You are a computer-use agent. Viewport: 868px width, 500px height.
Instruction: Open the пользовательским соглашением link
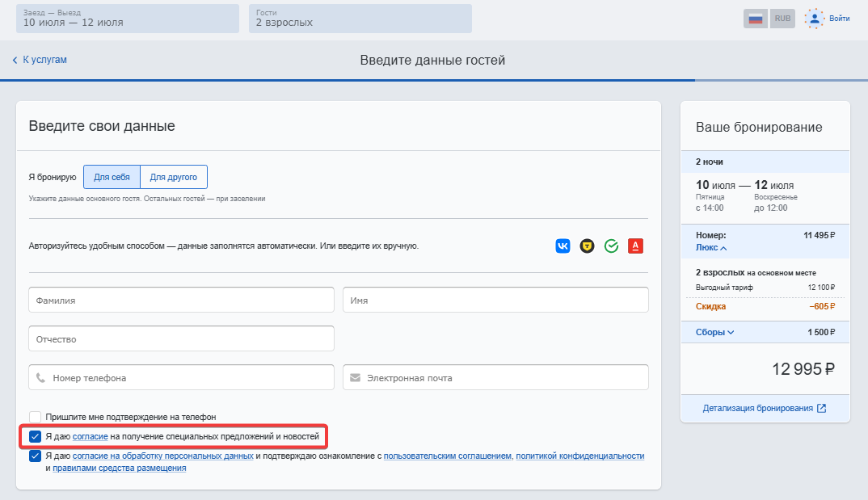(x=448, y=456)
